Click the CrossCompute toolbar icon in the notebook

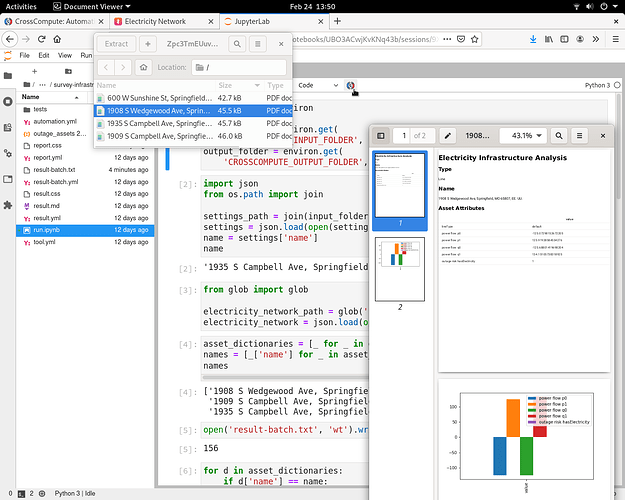(350, 85)
